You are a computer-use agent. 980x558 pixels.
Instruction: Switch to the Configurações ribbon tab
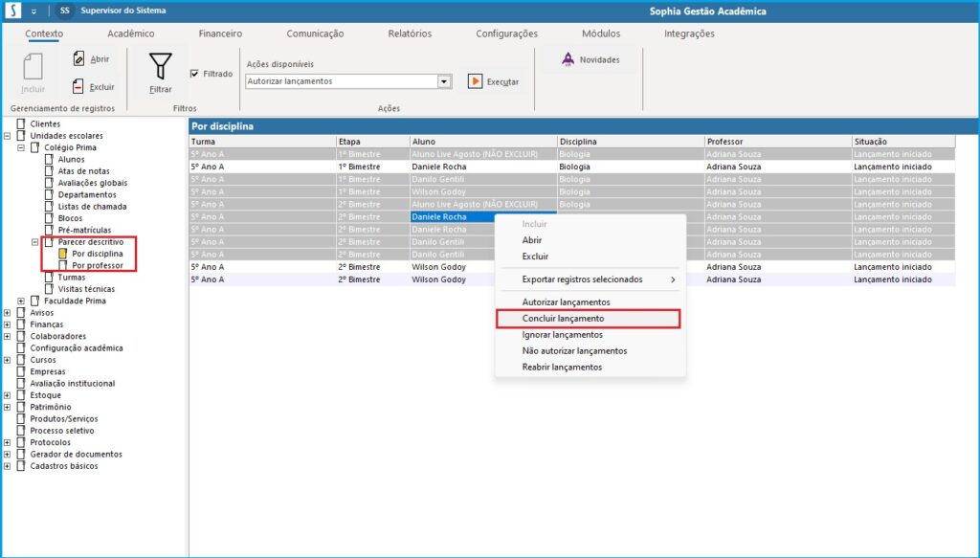pyautogui.click(x=506, y=33)
